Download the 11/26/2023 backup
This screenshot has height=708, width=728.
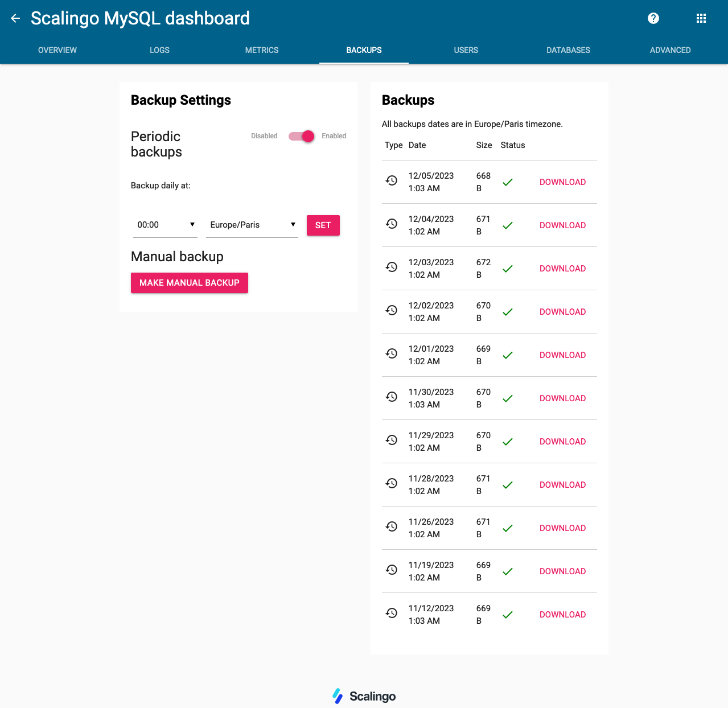(562, 528)
